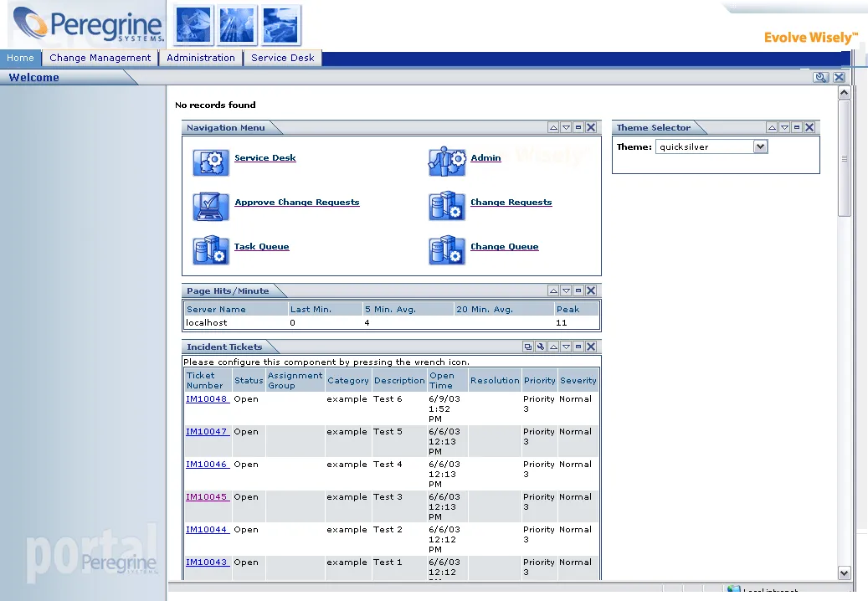Open the Admin text link
Image resolution: width=868 pixels, height=601 pixels.
(x=485, y=157)
